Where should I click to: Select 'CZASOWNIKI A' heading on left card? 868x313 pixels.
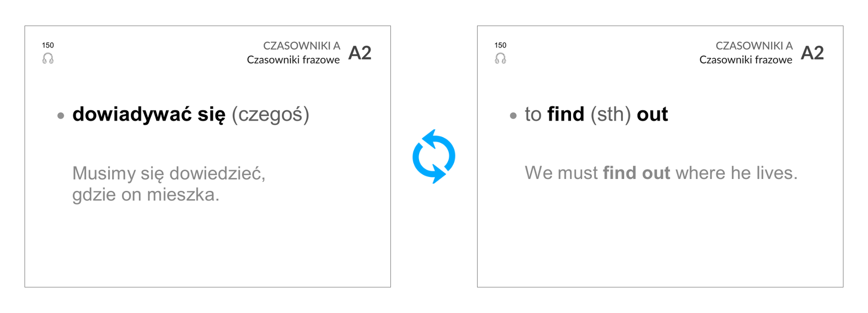302,46
